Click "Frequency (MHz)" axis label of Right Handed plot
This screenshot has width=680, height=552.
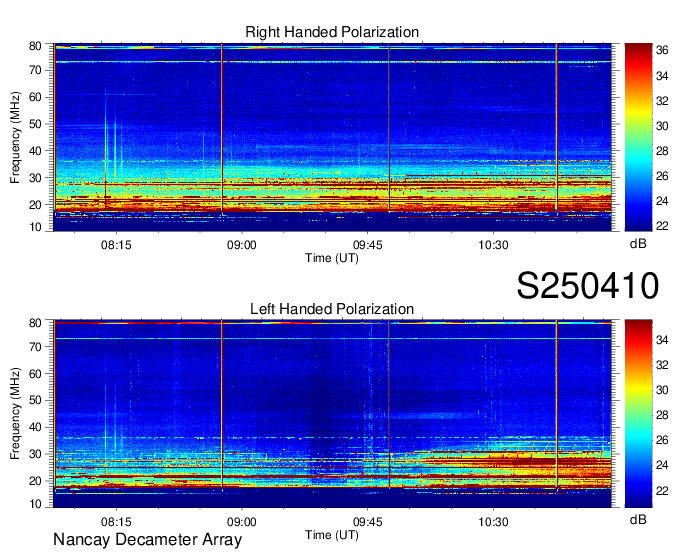(15, 137)
